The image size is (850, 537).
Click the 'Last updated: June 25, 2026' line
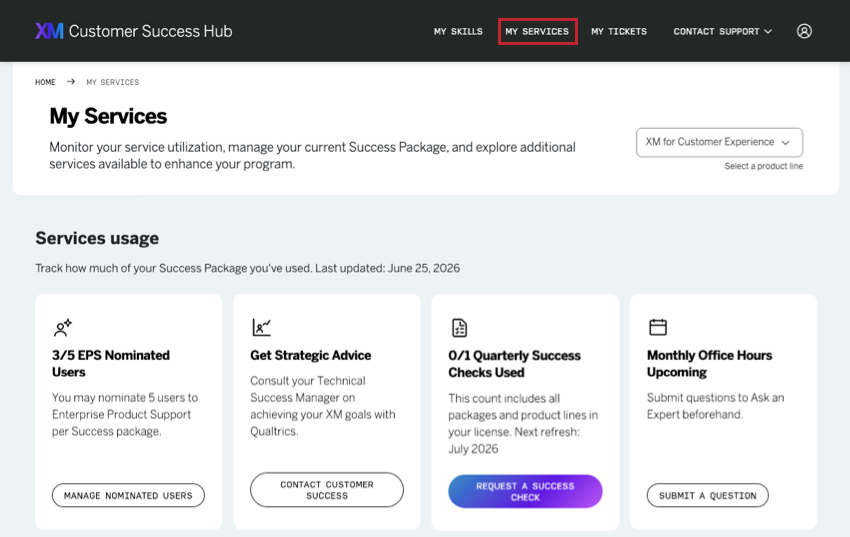coord(388,268)
